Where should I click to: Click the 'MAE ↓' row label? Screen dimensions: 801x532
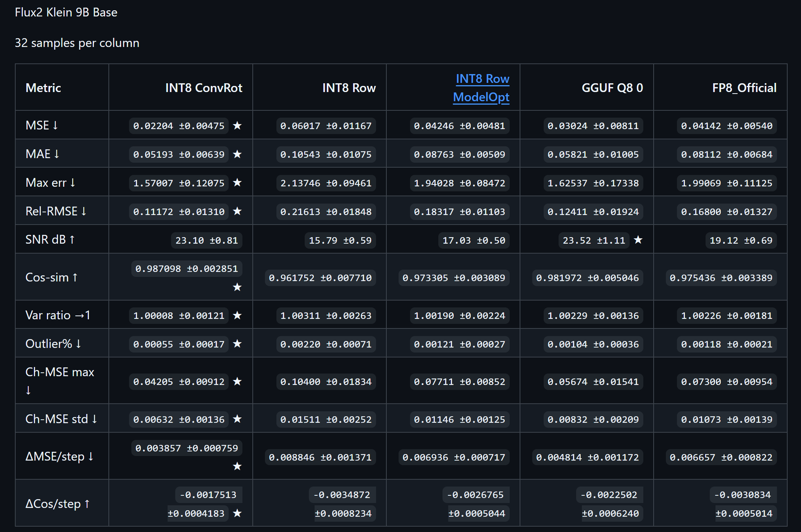pyautogui.click(x=42, y=154)
